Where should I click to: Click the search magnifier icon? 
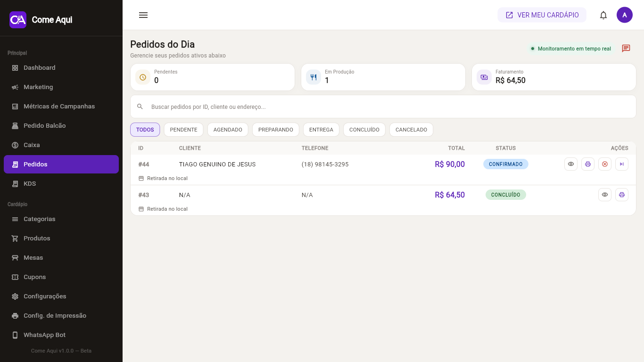click(x=140, y=107)
